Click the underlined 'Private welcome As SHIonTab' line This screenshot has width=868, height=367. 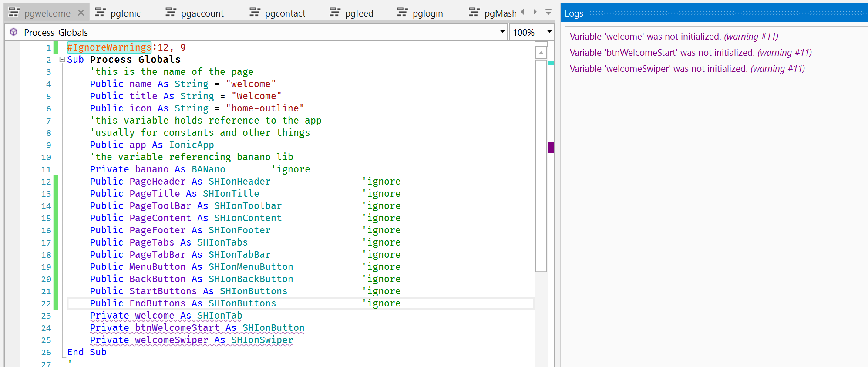[x=166, y=316]
